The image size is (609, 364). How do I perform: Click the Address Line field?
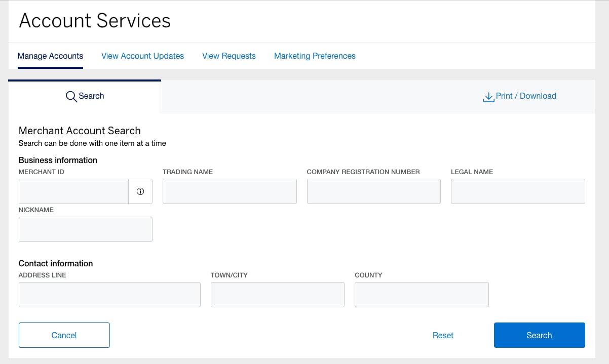click(x=109, y=295)
